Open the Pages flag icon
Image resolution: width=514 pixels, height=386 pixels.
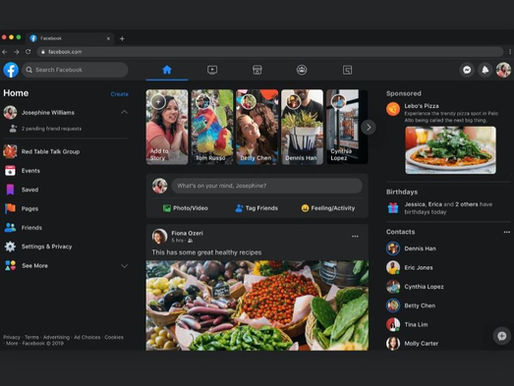pos(10,209)
